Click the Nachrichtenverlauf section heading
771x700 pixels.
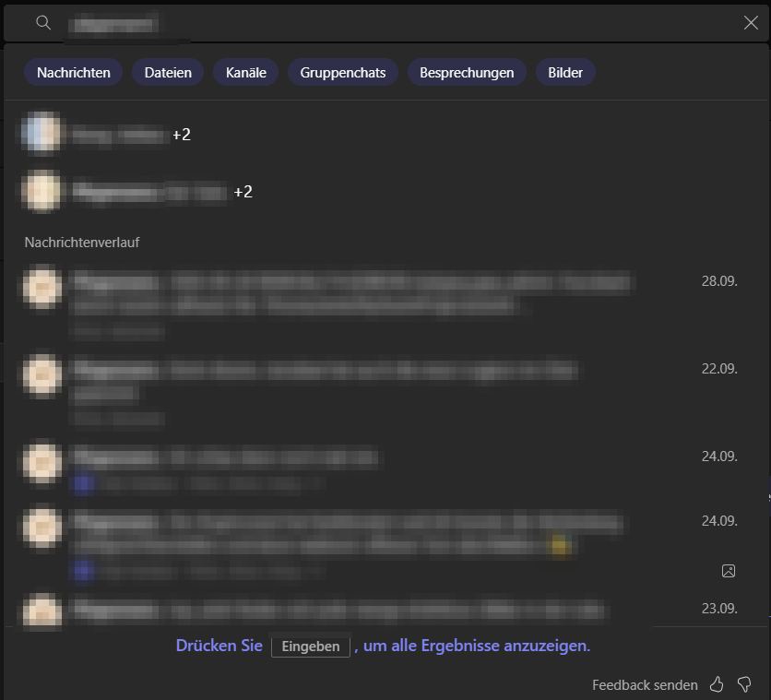[x=82, y=243]
